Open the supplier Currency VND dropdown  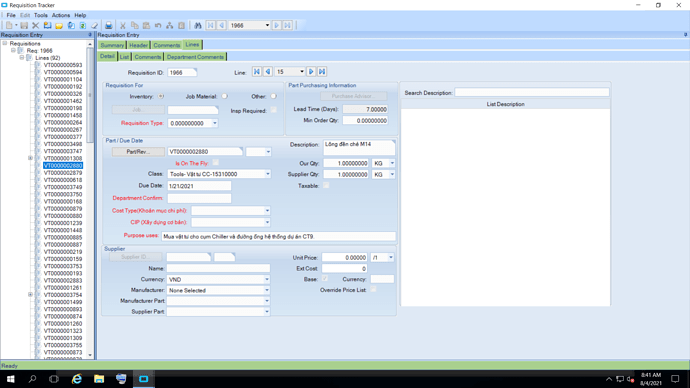[267, 279]
